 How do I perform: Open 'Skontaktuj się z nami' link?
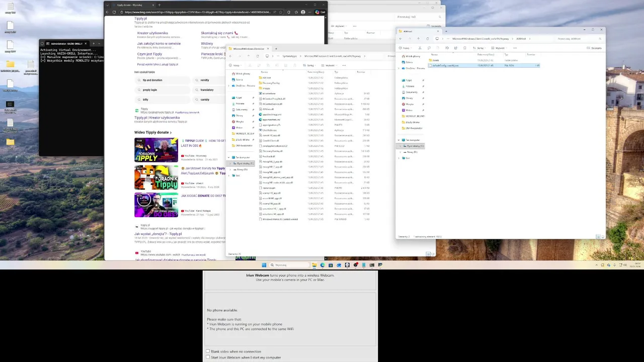[219, 33]
